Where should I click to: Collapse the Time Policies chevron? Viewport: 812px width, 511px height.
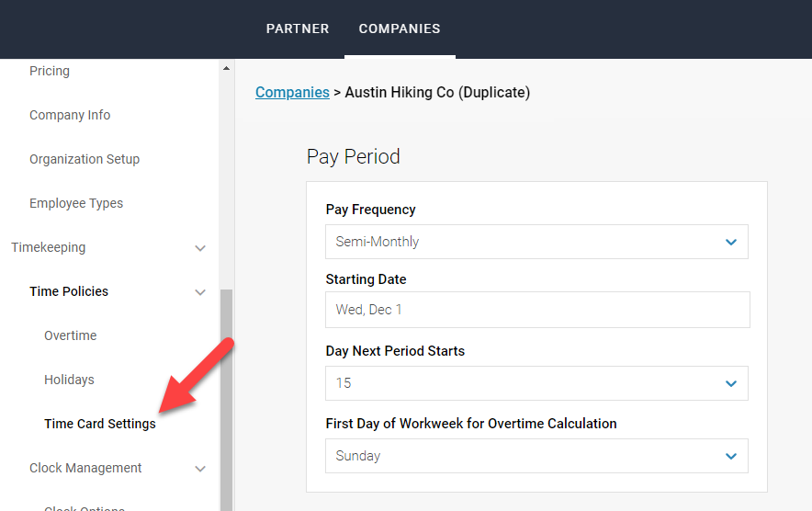point(200,292)
